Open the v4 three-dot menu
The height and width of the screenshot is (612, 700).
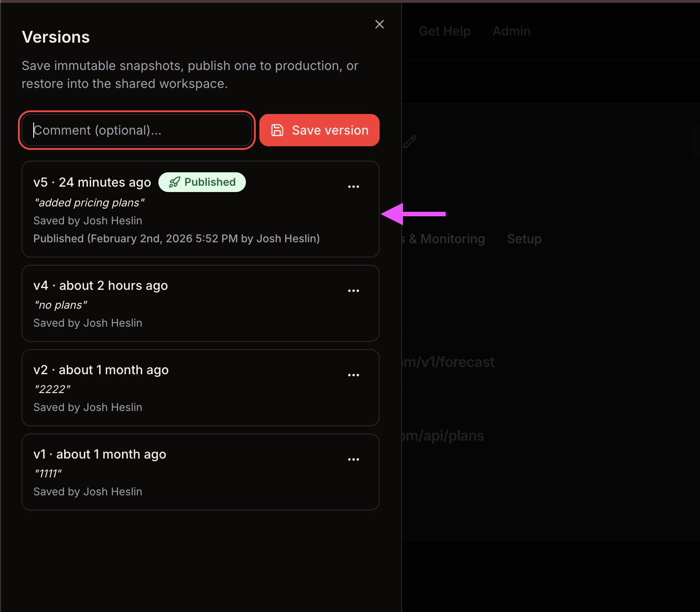[x=353, y=291]
